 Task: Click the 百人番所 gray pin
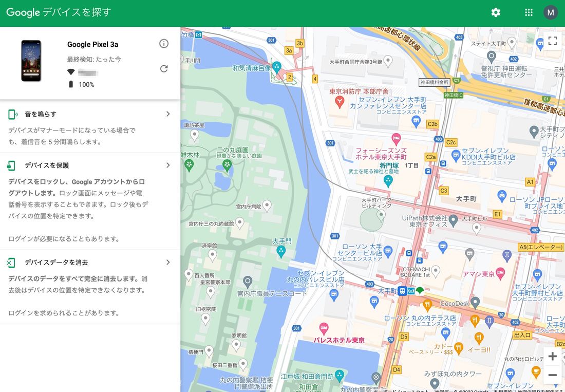tap(189, 275)
